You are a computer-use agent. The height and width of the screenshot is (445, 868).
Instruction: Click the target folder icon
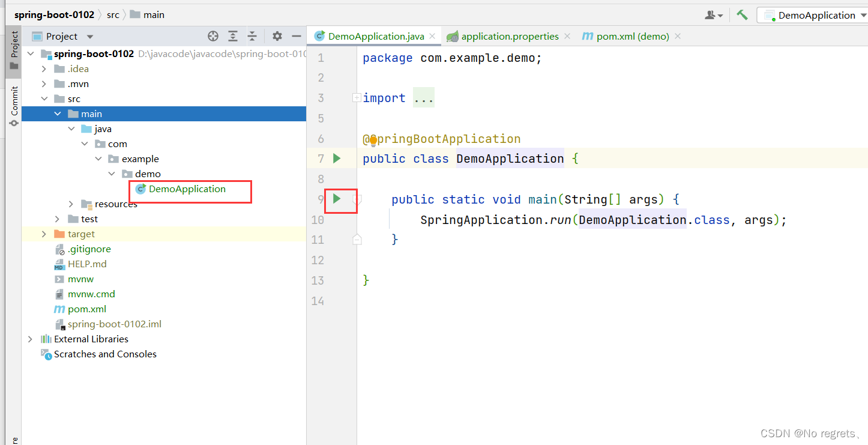point(59,234)
